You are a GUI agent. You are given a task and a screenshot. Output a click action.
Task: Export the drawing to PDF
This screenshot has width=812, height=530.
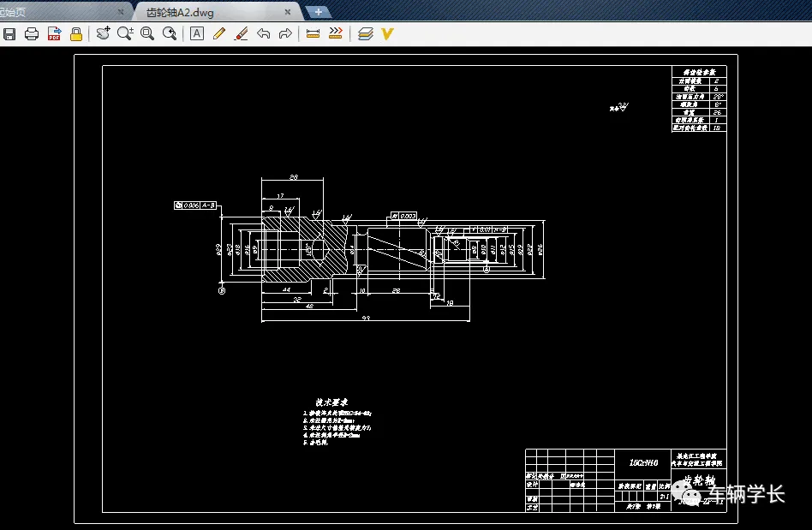tap(54, 34)
